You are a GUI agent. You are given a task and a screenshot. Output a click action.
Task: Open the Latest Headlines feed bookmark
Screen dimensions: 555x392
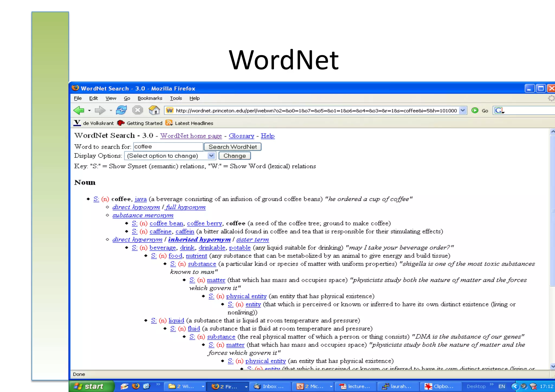tap(189, 123)
